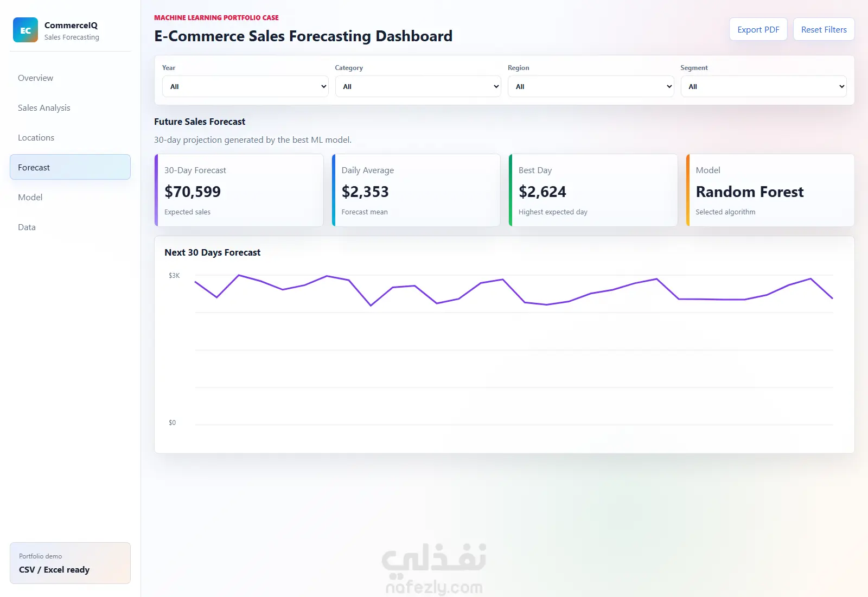Screen dimensions: 868x597
Task: Click the Export PDF button
Action: (x=758, y=29)
